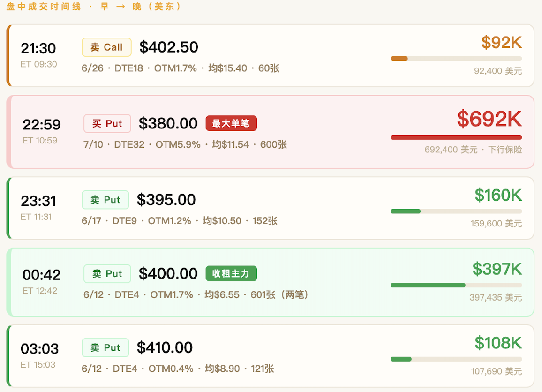Click details line 6/12 · DTE4 · OTM1.7%
The width and height of the screenshot is (542, 392).
(x=196, y=295)
